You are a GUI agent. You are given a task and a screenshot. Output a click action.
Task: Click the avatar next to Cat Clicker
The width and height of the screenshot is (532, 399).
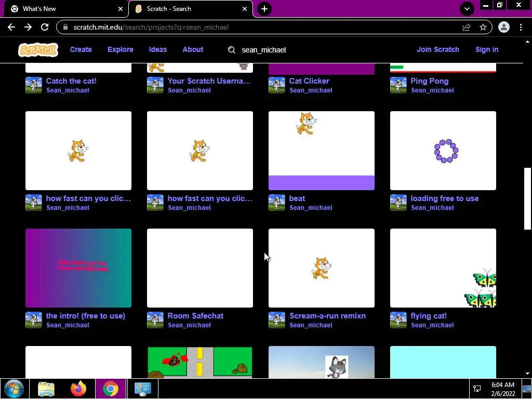[276, 85]
